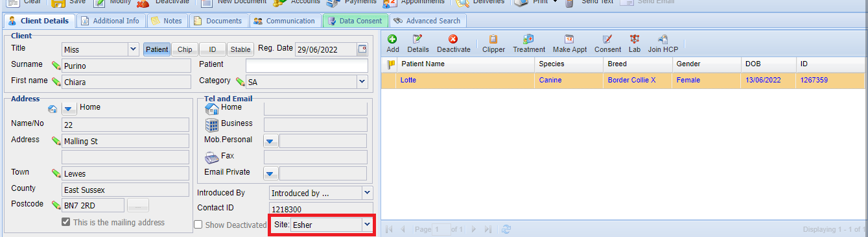Click the Add patient icon
Screen dimensions: 868x237
(x=393, y=39)
